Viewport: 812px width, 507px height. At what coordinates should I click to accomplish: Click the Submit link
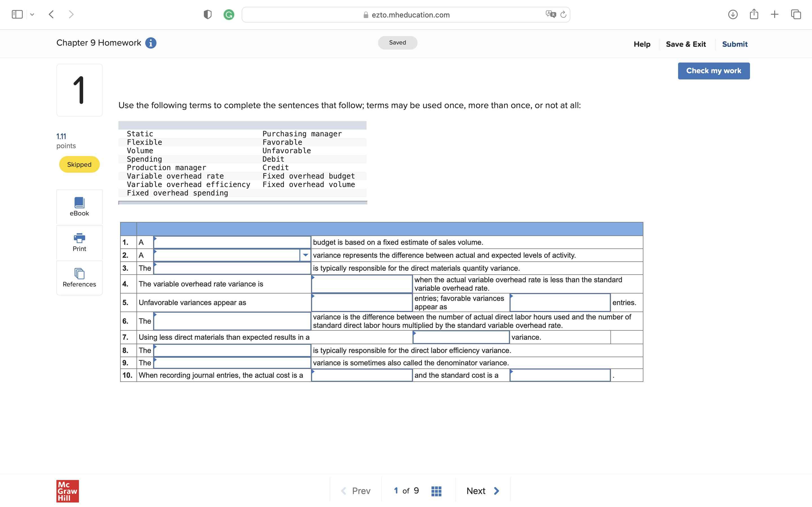[734, 44]
